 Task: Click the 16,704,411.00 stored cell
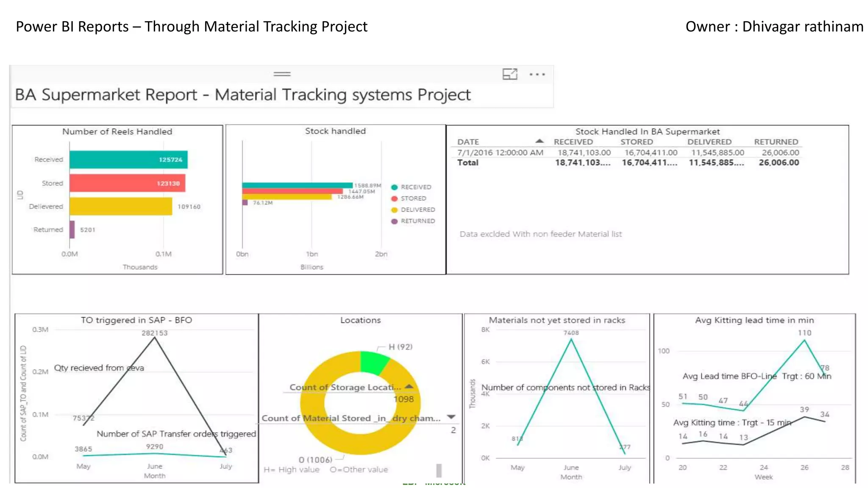click(x=651, y=152)
